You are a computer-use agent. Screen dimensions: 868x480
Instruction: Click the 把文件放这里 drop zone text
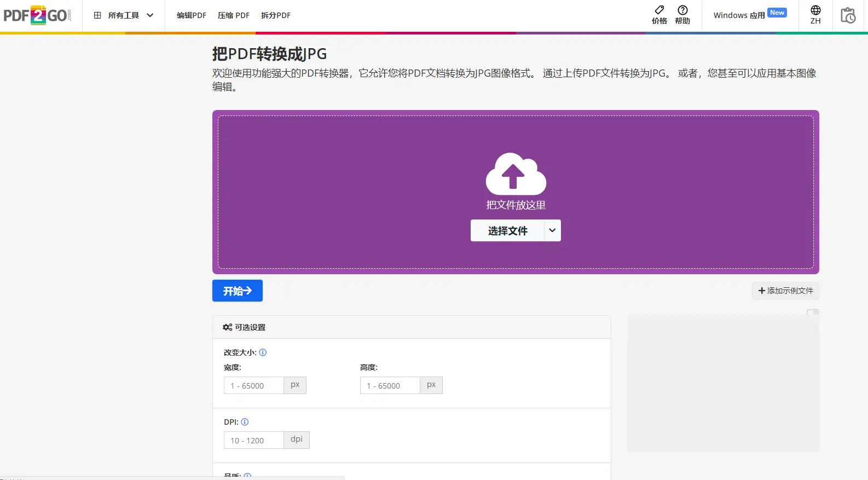[516, 205]
